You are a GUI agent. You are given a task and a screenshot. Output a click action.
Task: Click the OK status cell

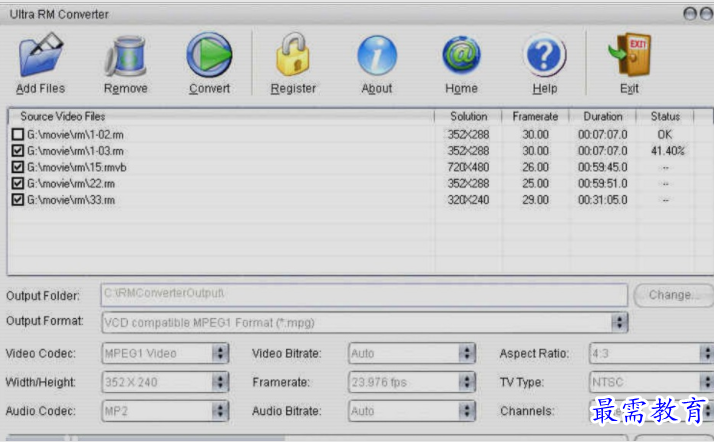[x=665, y=135]
